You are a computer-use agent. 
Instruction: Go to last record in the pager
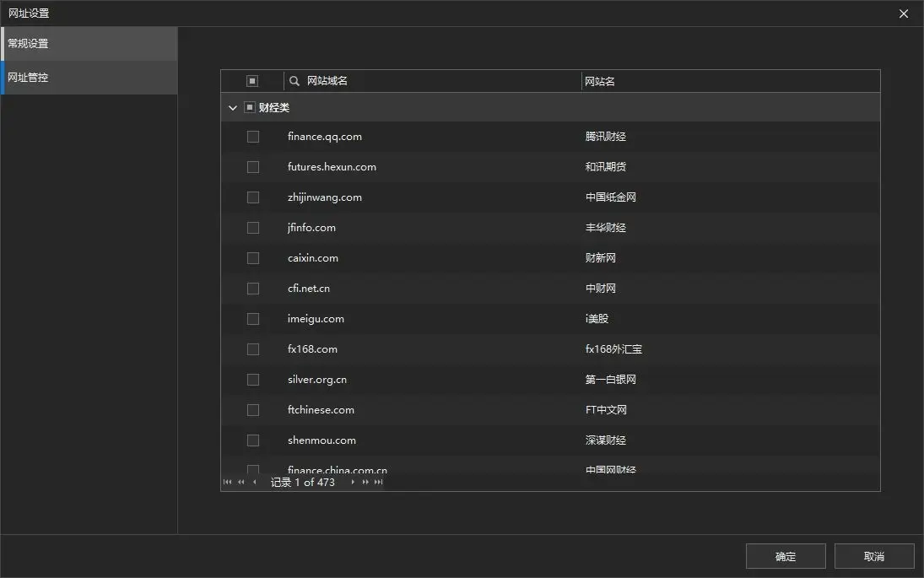(x=378, y=482)
